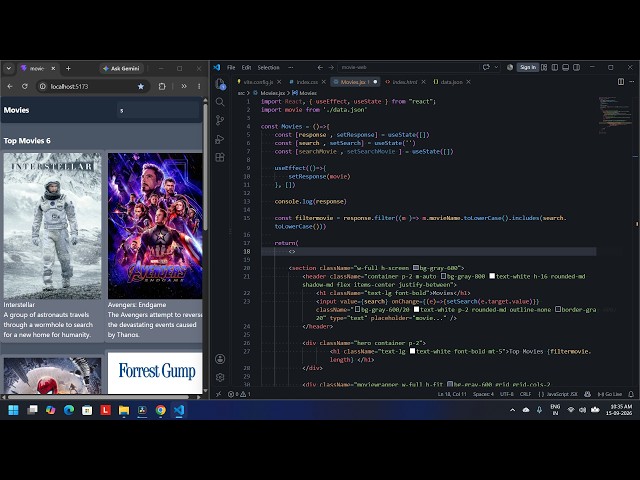Toggle the primary side bar
Viewport: 640px width, 480px height.
click(555, 67)
